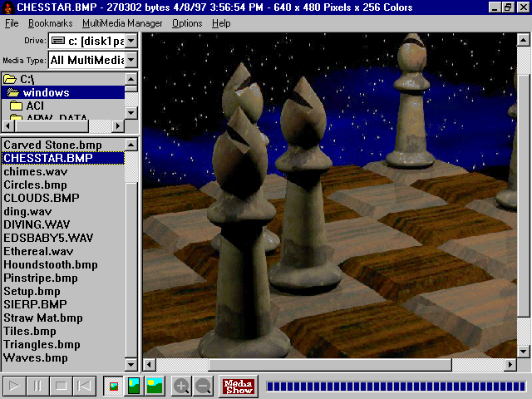Click the progress bar at the bottom
This screenshot has width=532, height=399.
[x=394, y=386]
